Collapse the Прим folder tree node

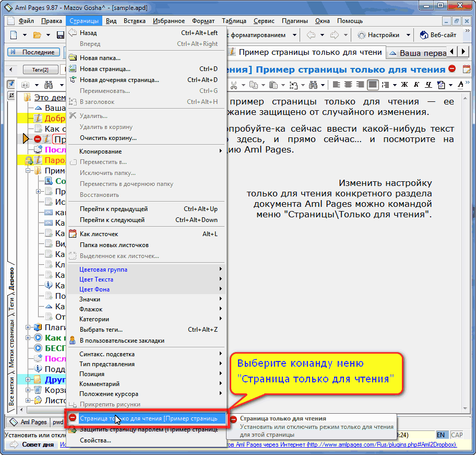click(x=28, y=171)
